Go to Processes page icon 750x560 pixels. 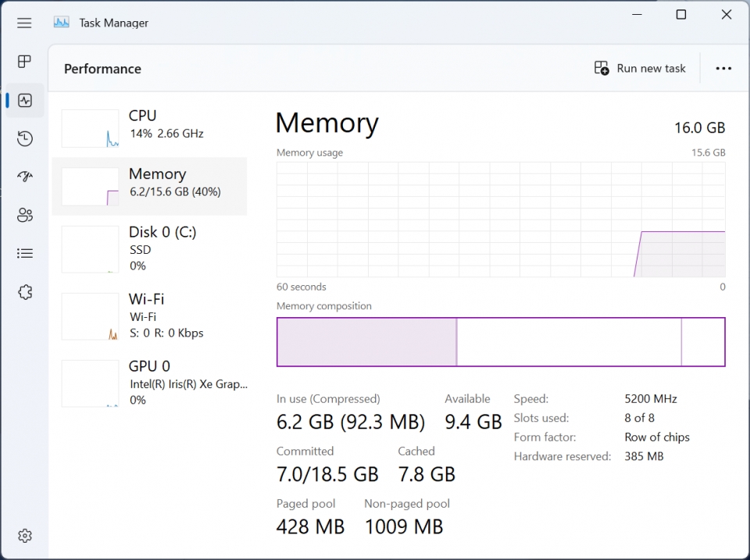pos(24,62)
